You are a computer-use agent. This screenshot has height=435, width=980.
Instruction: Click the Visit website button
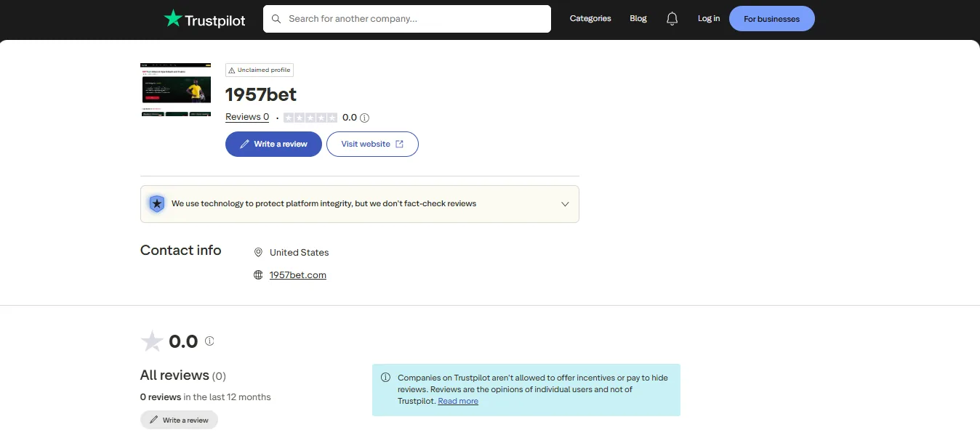pyautogui.click(x=372, y=144)
